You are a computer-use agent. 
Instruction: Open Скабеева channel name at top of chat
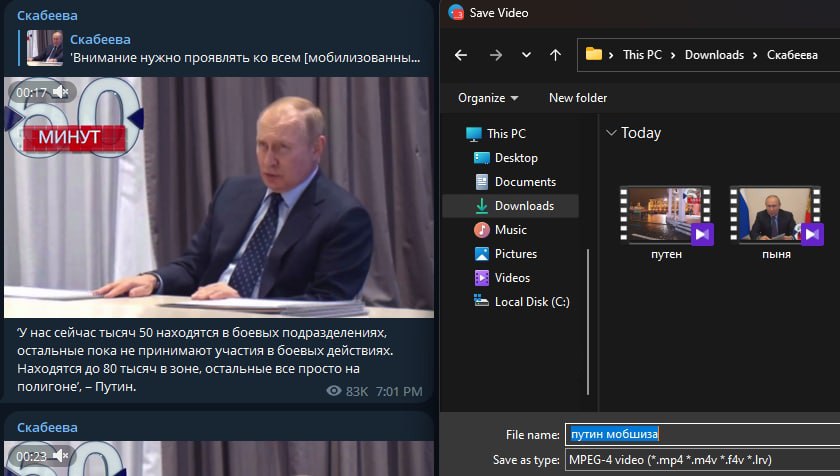tap(47, 16)
